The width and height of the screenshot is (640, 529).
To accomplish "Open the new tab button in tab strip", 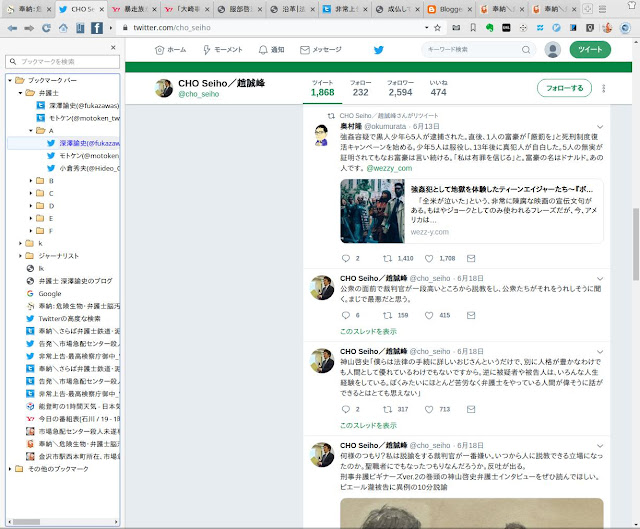I will pos(587,9).
